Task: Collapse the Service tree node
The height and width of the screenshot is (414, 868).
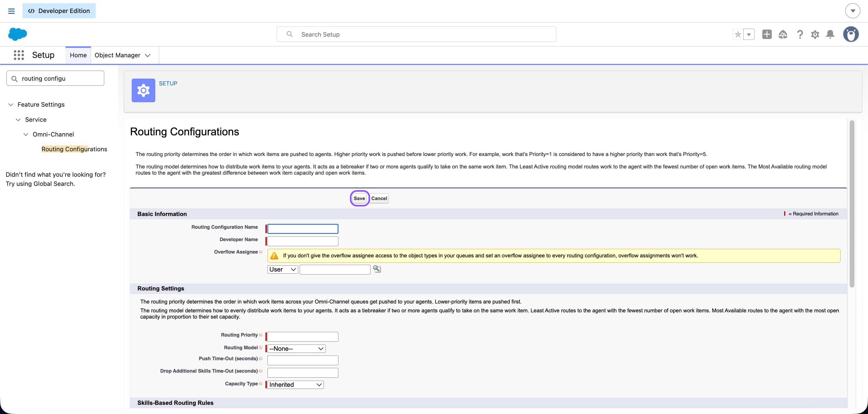Action: click(18, 120)
